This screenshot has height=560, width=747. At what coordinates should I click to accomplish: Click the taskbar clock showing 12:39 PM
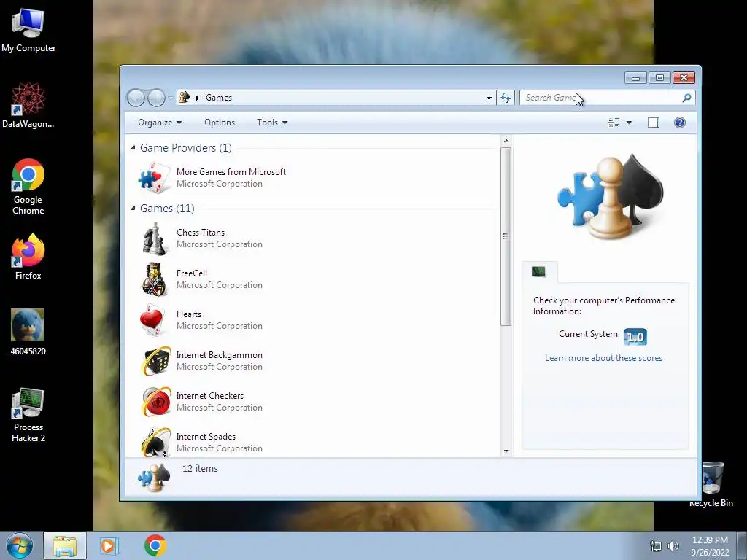pos(710,546)
